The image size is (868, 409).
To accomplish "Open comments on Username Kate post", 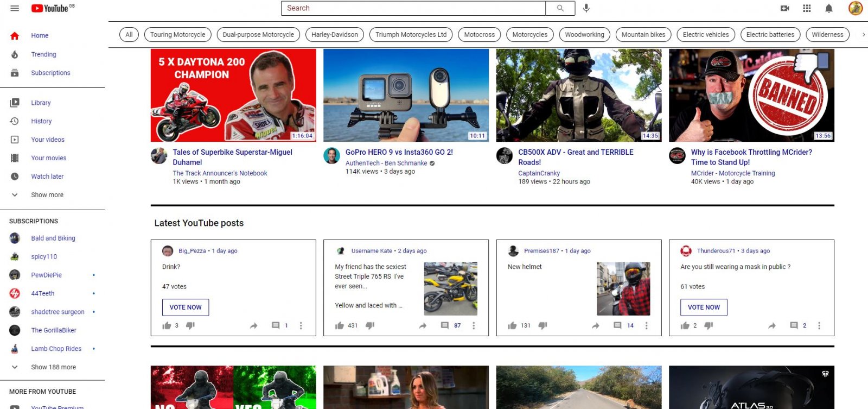I will (445, 325).
